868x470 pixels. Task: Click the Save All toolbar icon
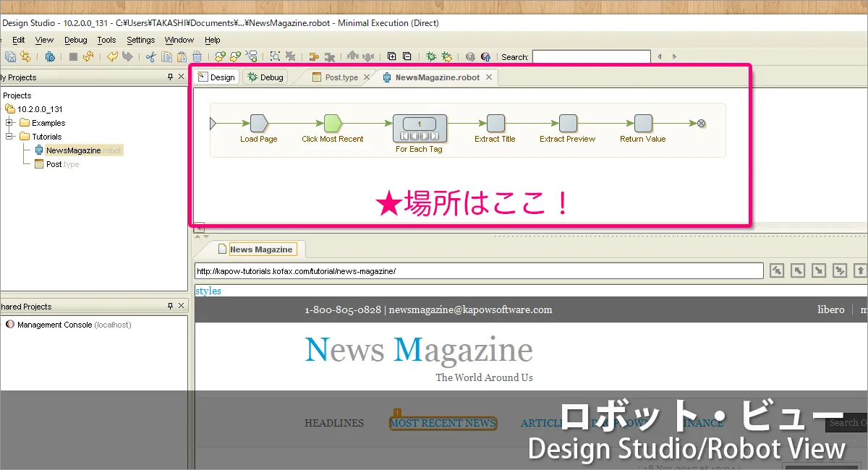11,56
